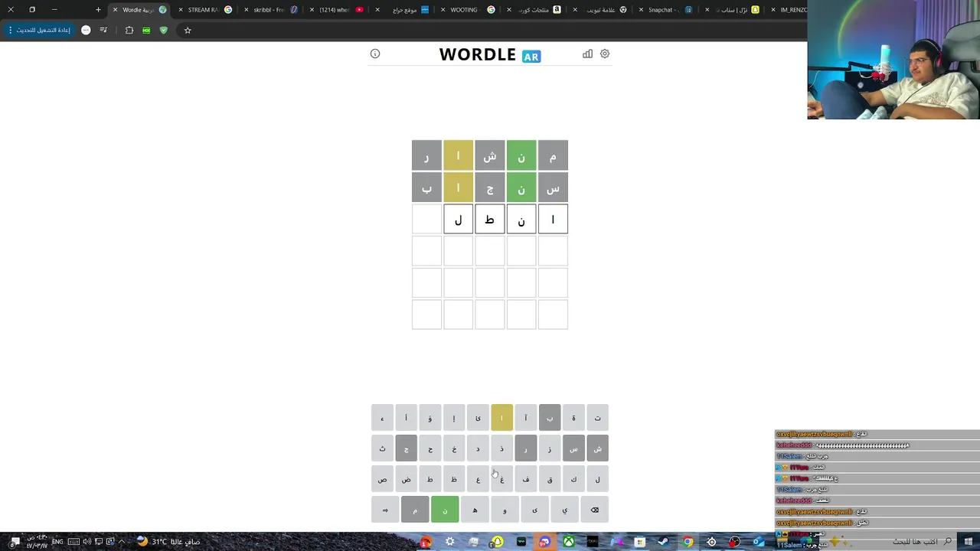Open the browser extensions puzzle icon
The width and height of the screenshot is (980, 551).
pyautogui.click(x=129, y=30)
